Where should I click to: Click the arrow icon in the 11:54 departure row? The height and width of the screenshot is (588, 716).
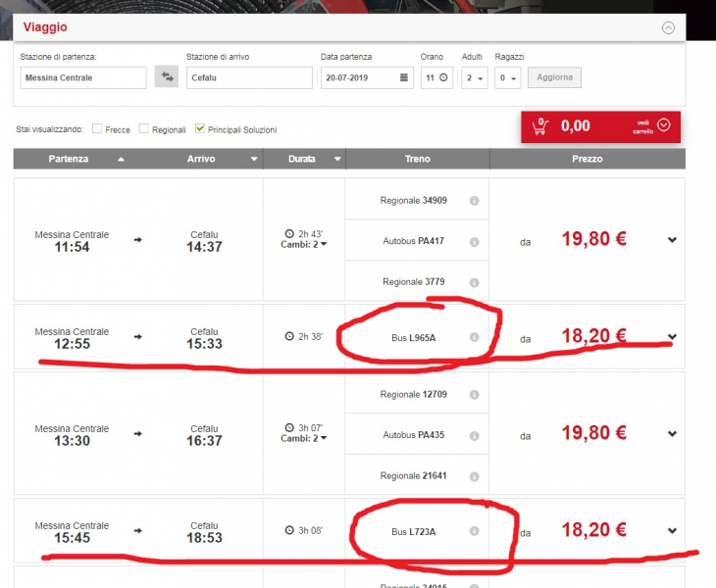[138, 239]
